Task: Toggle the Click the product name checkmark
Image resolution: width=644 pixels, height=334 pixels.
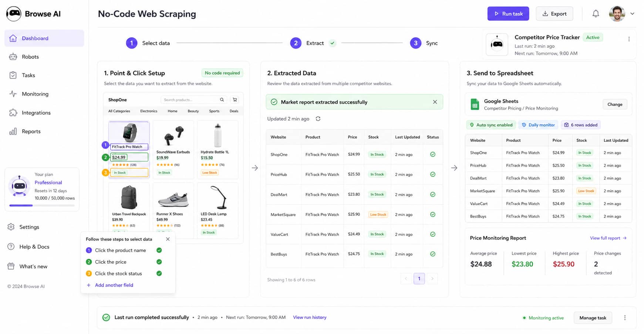Action: pyautogui.click(x=159, y=250)
